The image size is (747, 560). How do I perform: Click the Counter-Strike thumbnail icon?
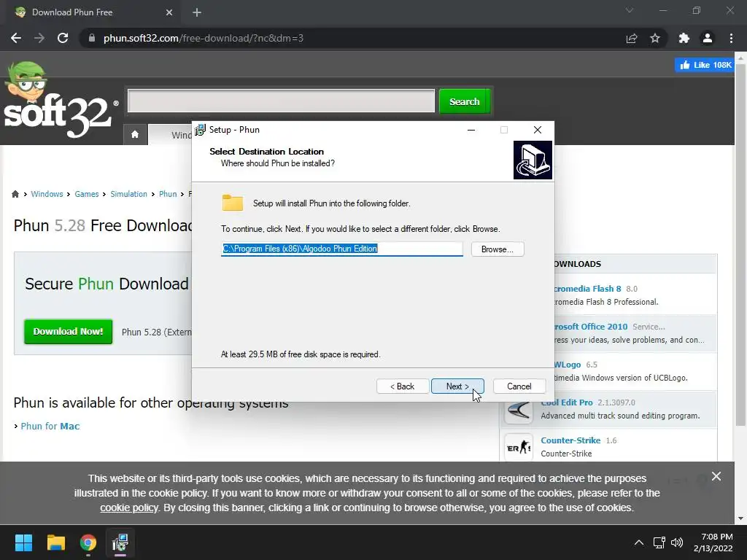(519, 447)
